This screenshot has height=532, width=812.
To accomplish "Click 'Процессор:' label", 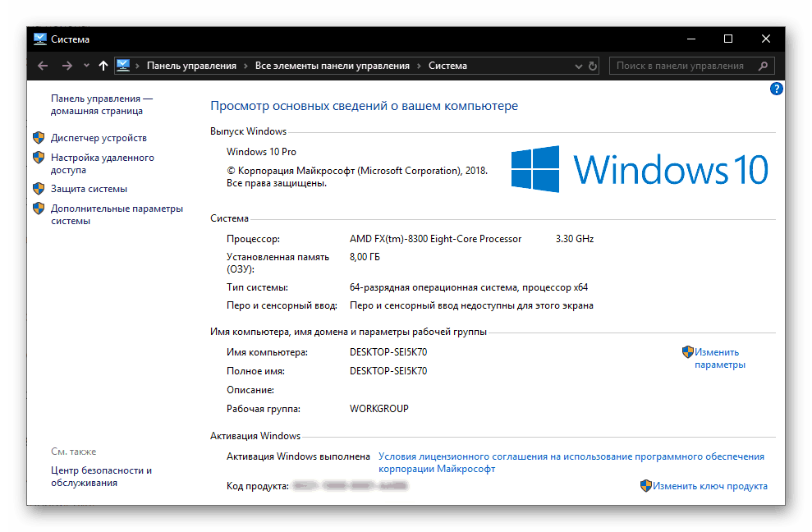I will click(x=253, y=239).
